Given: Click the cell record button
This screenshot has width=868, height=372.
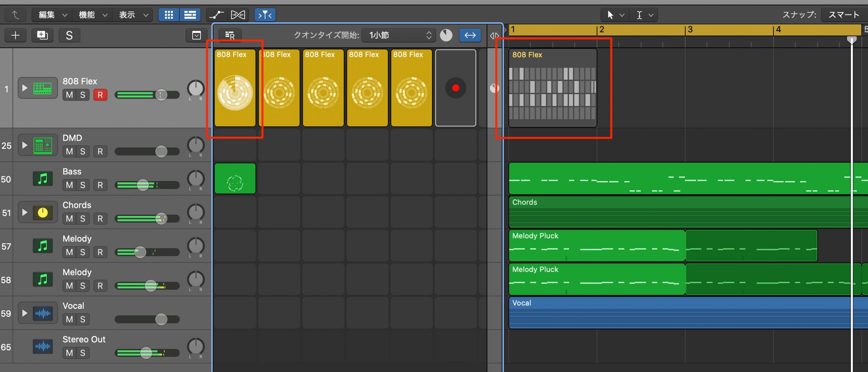Looking at the screenshot, I should 455,88.
